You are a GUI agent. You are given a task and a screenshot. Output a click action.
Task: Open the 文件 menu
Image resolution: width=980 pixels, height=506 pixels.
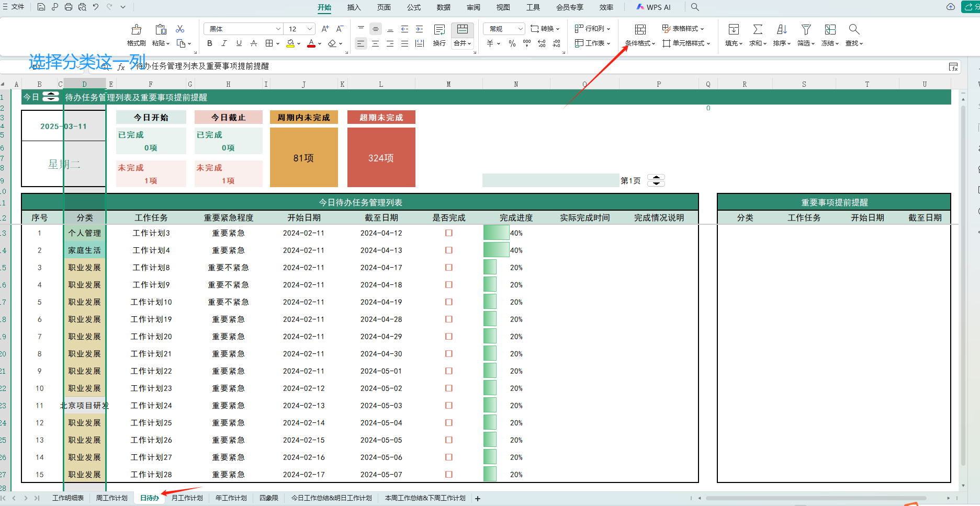tap(14, 7)
